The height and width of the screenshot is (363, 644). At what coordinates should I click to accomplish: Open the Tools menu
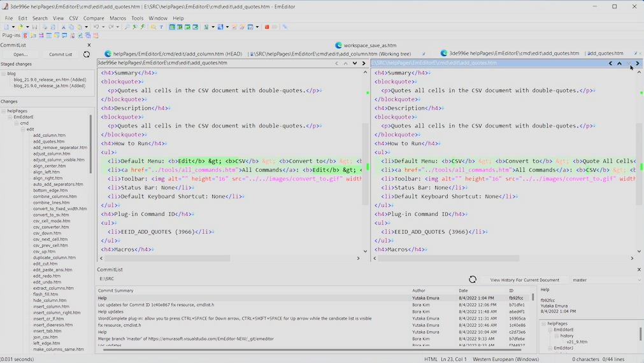(137, 18)
